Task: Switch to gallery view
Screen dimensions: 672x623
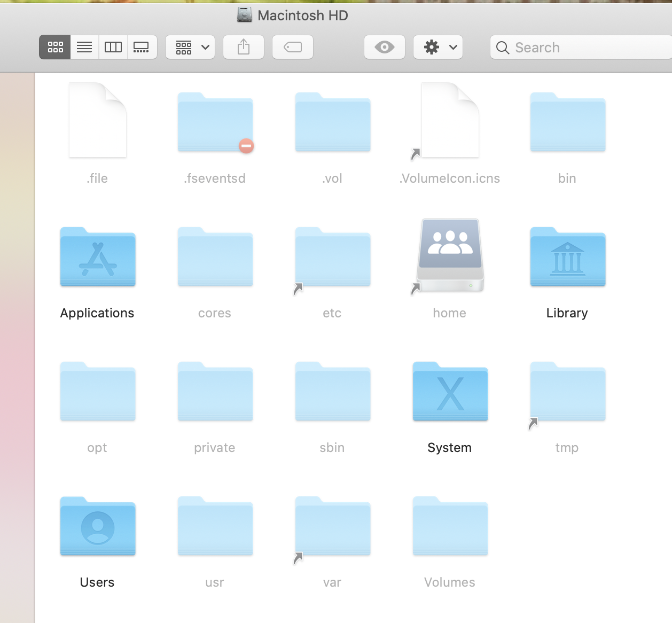Action: [142, 47]
